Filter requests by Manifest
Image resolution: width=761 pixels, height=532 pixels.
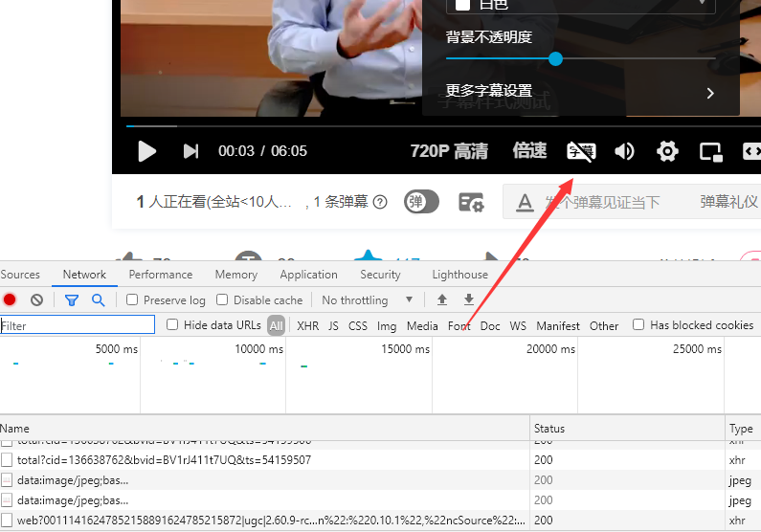click(x=558, y=326)
